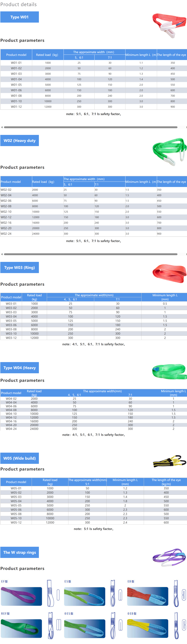187x644 pixels.
Task: Select the W03-08 model cell
Action: [11, 329]
